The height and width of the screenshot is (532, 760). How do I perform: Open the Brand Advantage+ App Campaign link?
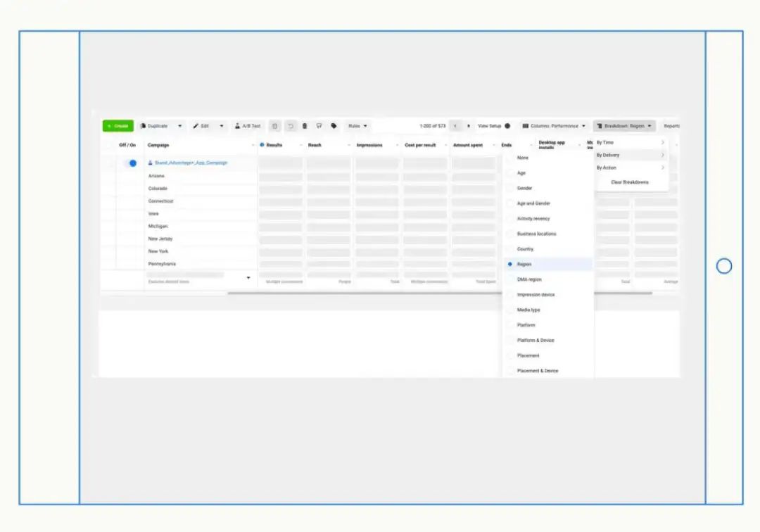(191, 163)
